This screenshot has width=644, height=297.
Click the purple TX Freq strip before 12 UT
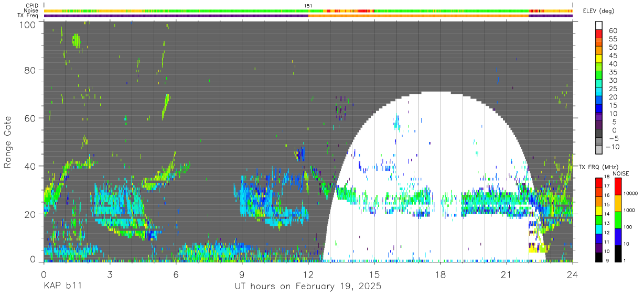click(x=176, y=15)
